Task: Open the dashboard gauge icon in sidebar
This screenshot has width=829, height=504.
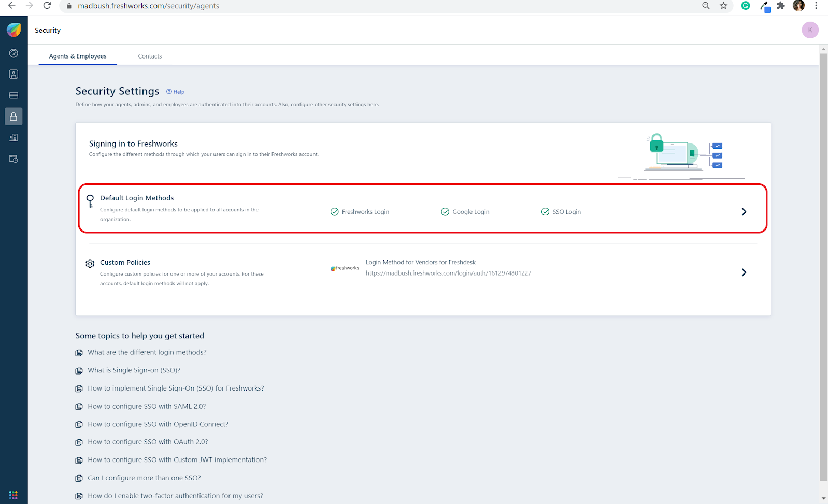Action: click(13, 53)
